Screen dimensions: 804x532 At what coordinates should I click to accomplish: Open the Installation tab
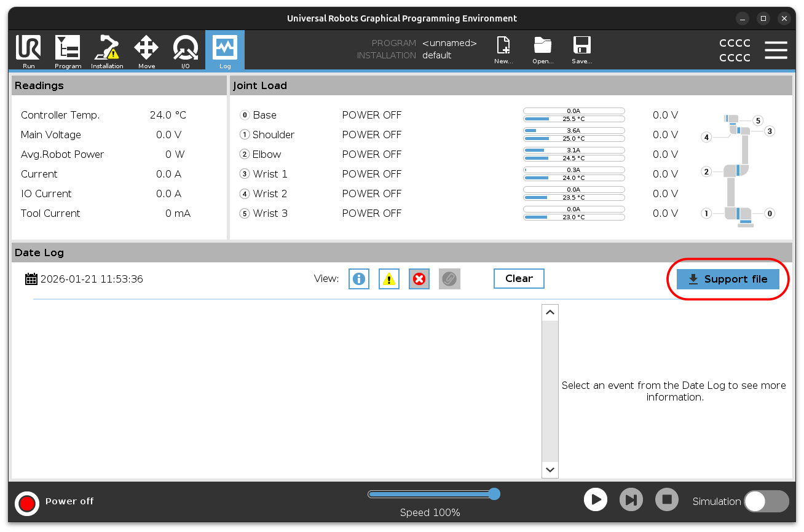(107, 51)
